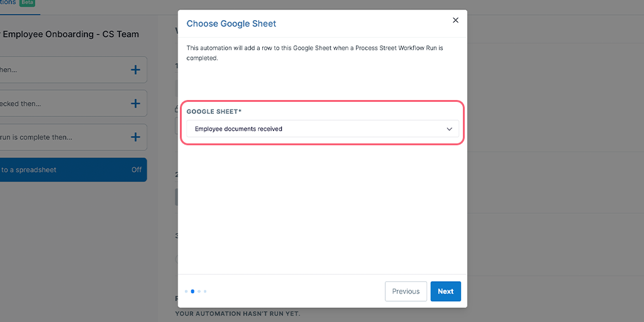The image size is (644, 322).
Task: Click plus icon beside 'ecked then...'
Action: click(x=135, y=104)
